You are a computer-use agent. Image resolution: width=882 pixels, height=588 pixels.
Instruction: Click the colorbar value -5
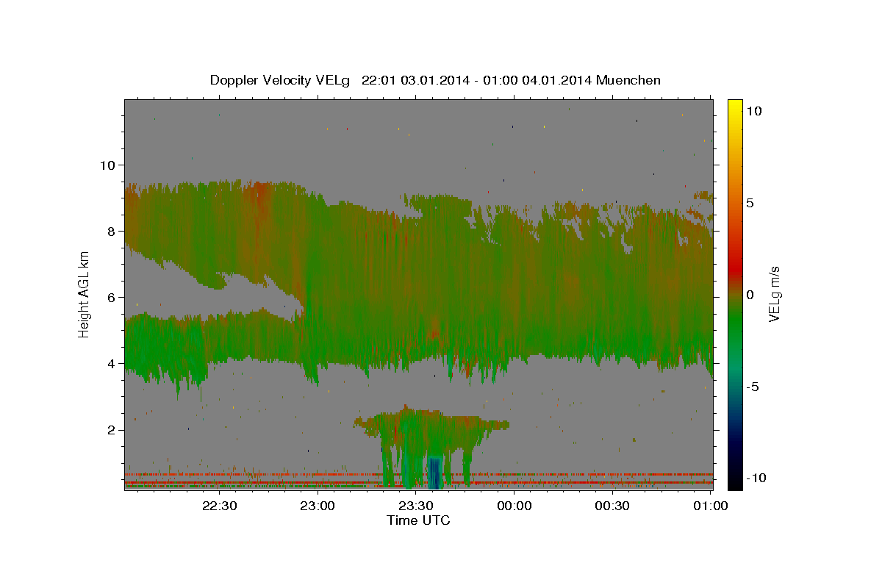click(x=754, y=387)
